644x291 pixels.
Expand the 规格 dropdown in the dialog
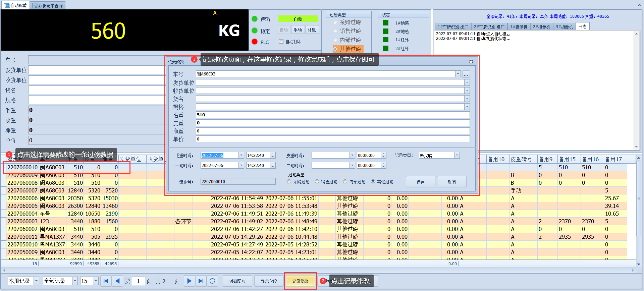tap(467, 106)
